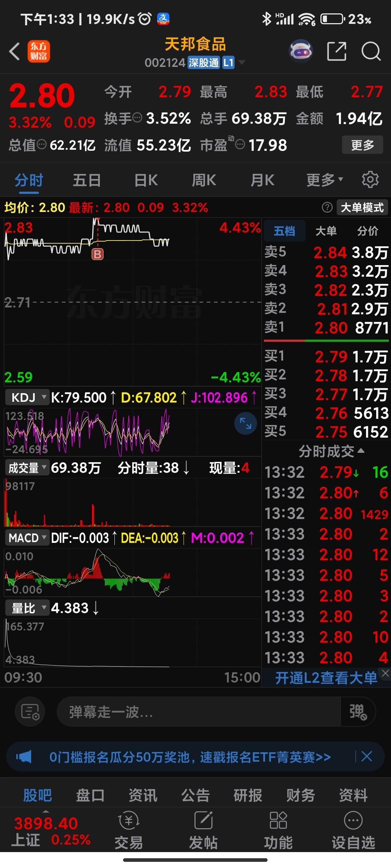391x868 pixels.
Task: Open the 交易 trade icon
Action: coord(129,830)
